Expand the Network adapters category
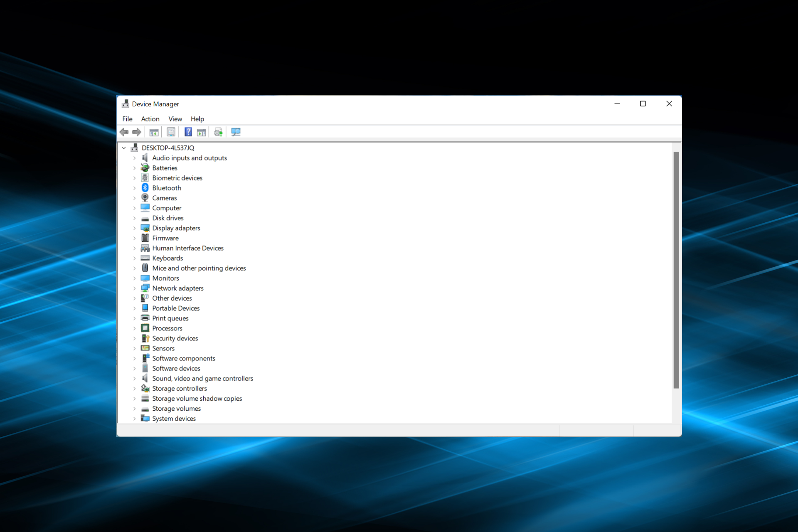Viewport: 798px width, 532px height. tap(134, 288)
